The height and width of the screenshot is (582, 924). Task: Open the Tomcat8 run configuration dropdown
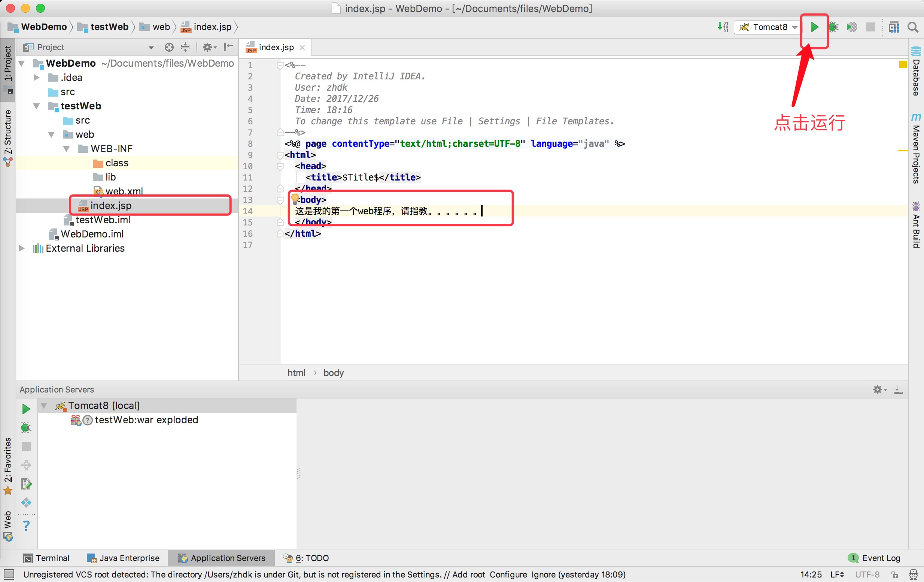[x=767, y=27]
